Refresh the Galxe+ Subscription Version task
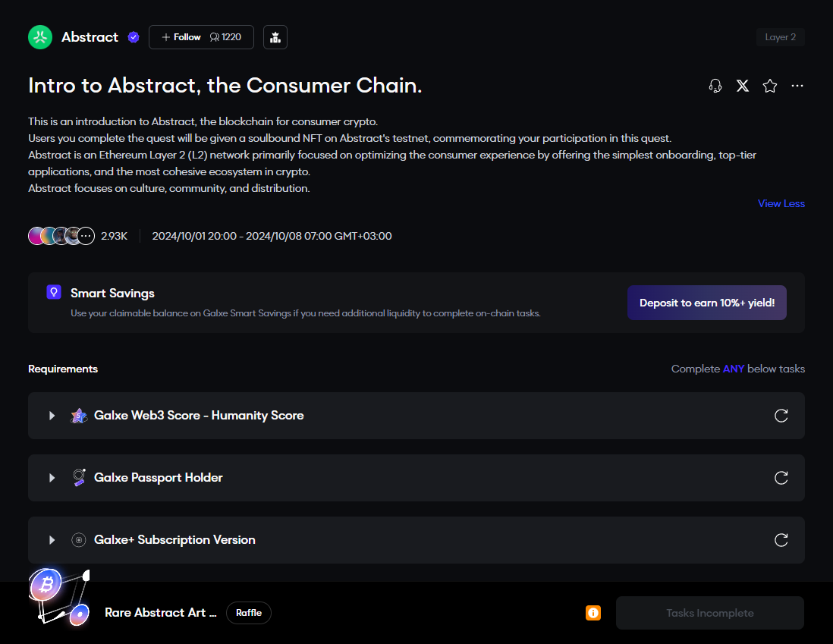The image size is (833, 644). [781, 540]
